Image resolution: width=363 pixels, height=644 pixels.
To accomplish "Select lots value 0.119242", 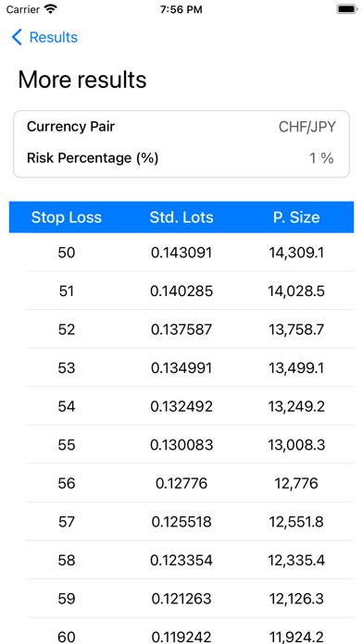I will click(x=181, y=637).
